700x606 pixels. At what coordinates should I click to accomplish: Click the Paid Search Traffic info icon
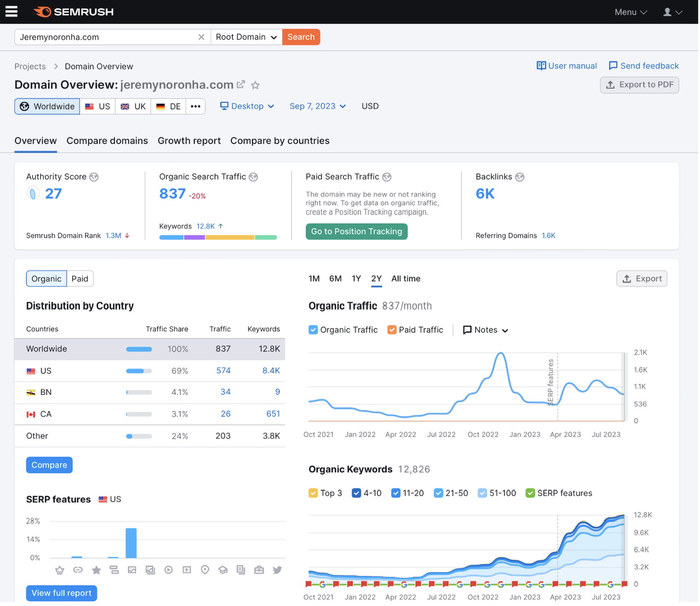coord(387,177)
